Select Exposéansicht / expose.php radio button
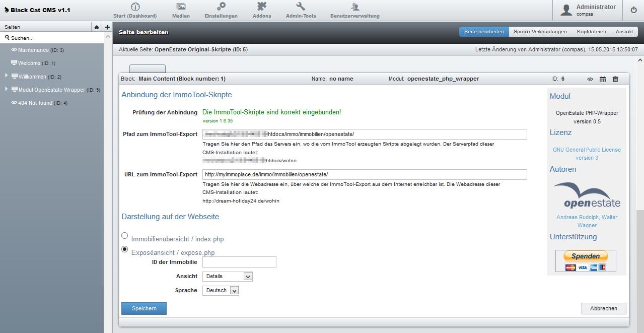Viewport: 644px width, 333px height. pos(124,249)
